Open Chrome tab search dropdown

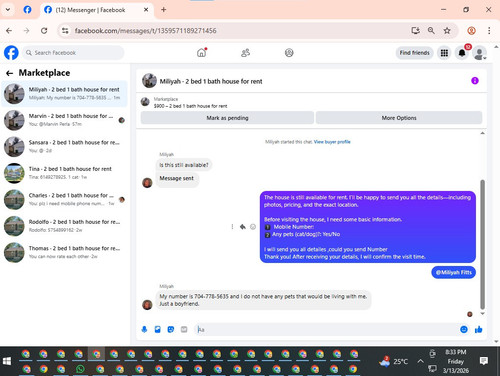point(8,10)
